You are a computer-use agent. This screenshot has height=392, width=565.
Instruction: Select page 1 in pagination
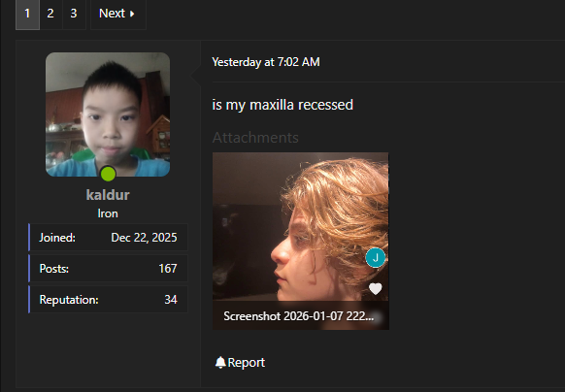(x=27, y=14)
